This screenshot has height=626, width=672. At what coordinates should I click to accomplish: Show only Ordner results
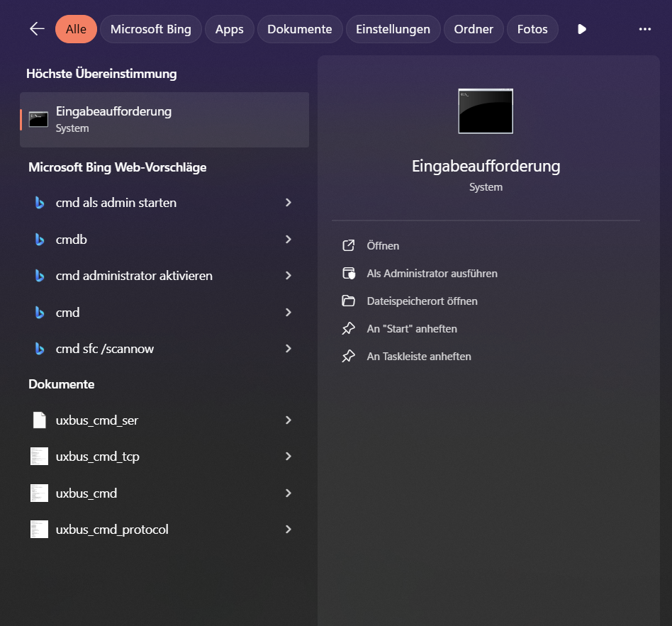click(474, 29)
